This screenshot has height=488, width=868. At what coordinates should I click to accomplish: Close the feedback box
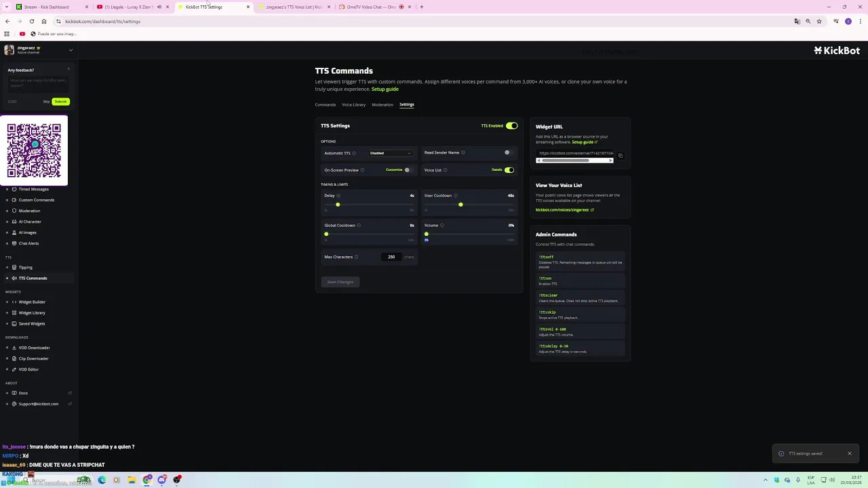click(68, 69)
